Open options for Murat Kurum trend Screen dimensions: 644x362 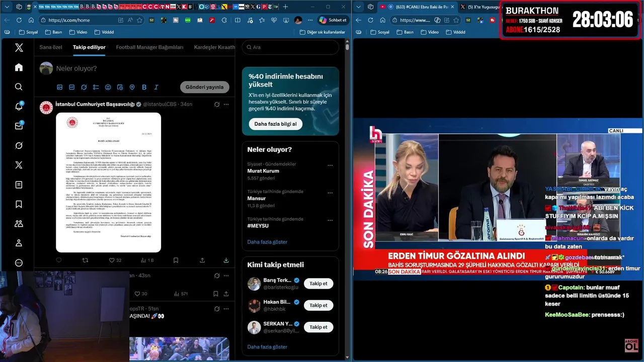[x=330, y=165]
